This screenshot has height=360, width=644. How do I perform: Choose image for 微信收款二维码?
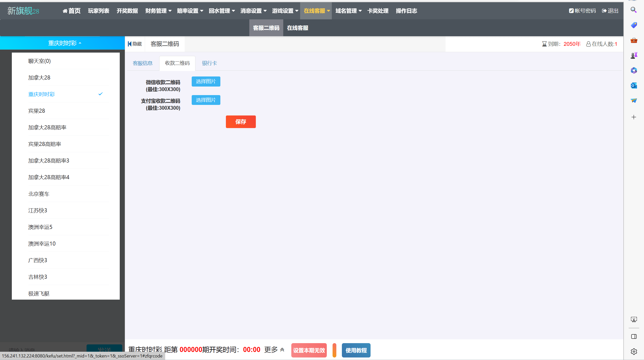206,82
